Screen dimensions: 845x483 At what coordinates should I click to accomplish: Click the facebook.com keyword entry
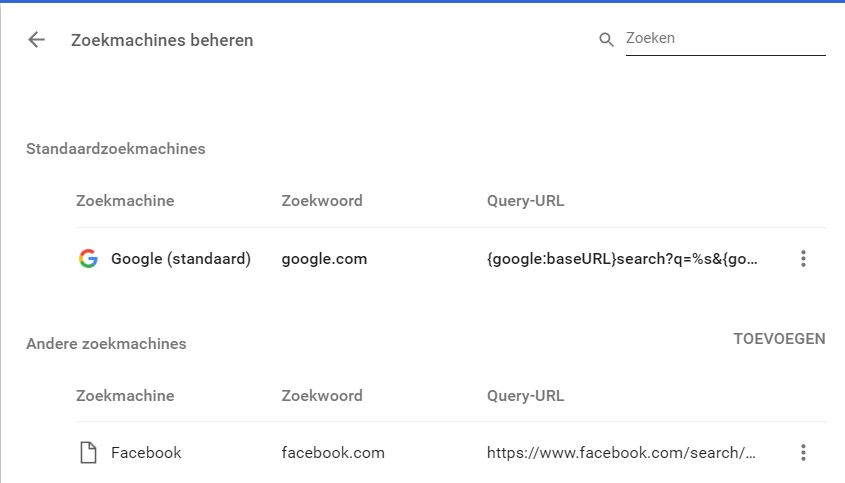click(x=333, y=452)
